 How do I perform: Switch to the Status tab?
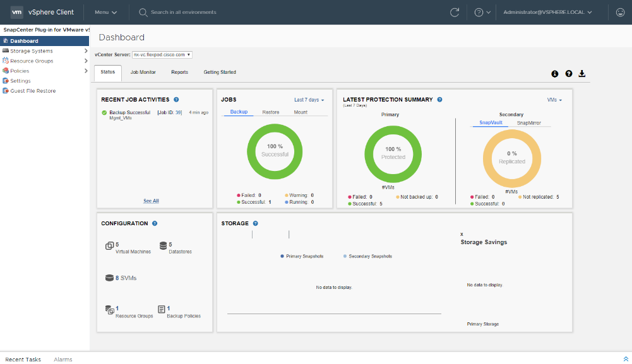(x=107, y=72)
